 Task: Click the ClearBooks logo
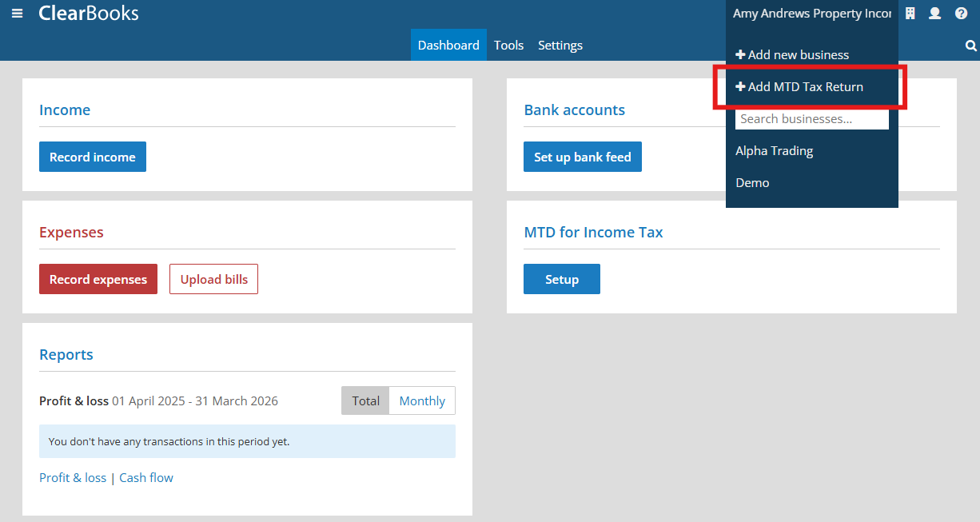click(x=88, y=13)
